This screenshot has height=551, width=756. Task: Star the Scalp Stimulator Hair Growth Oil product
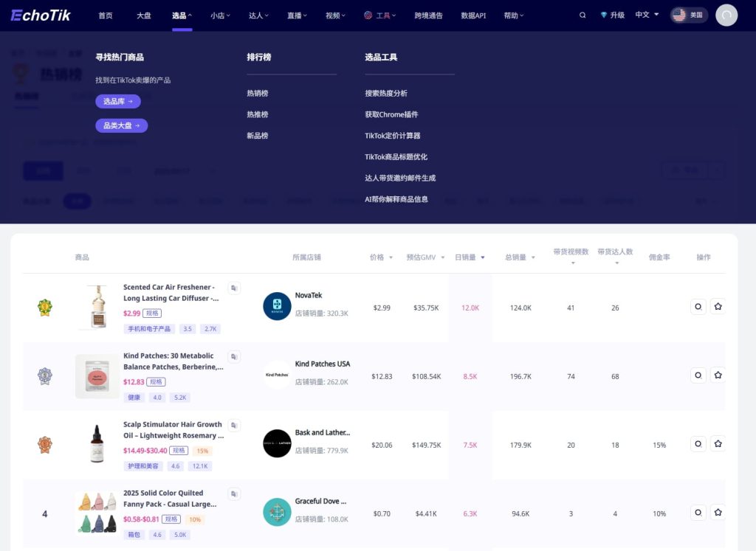tap(718, 443)
